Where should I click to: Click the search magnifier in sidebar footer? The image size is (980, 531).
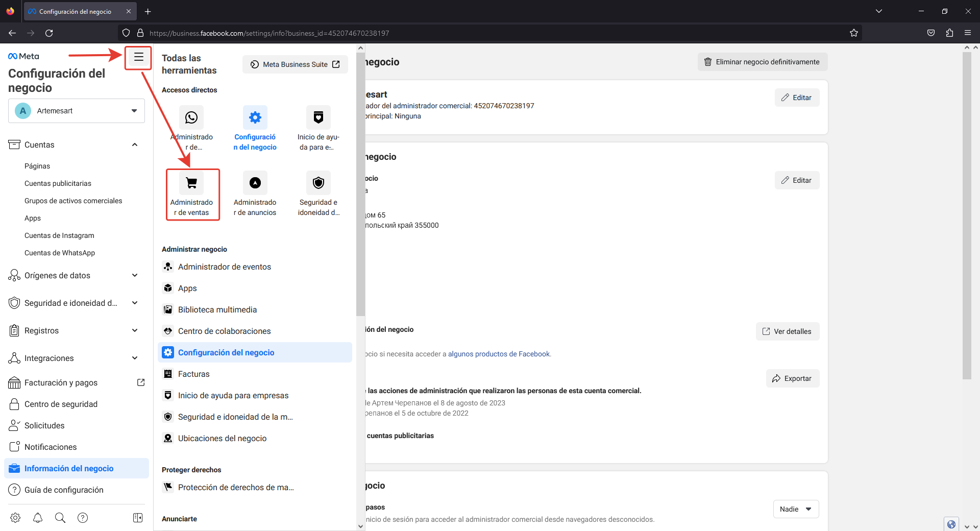(x=60, y=518)
